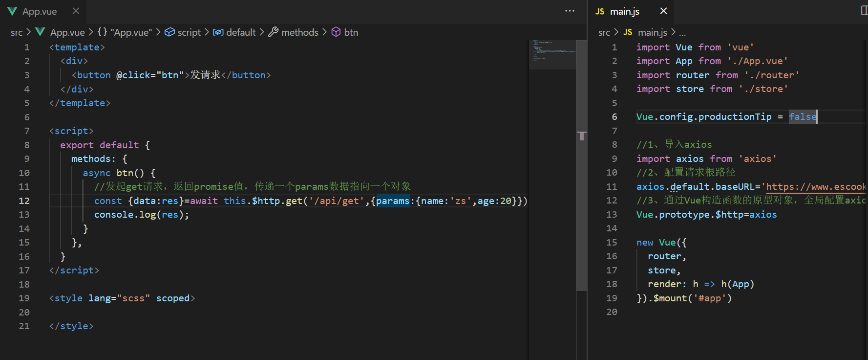Click the selected 'false' value in main.js

(x=803, y=116)
